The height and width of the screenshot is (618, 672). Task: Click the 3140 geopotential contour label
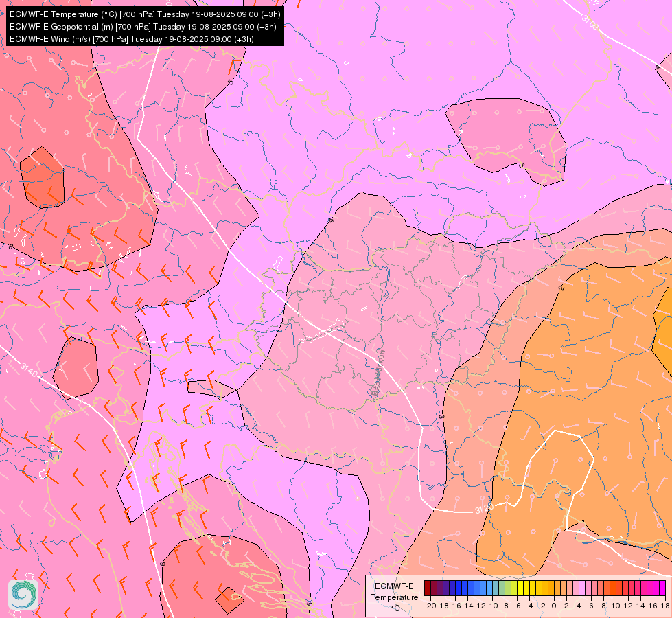30,369
